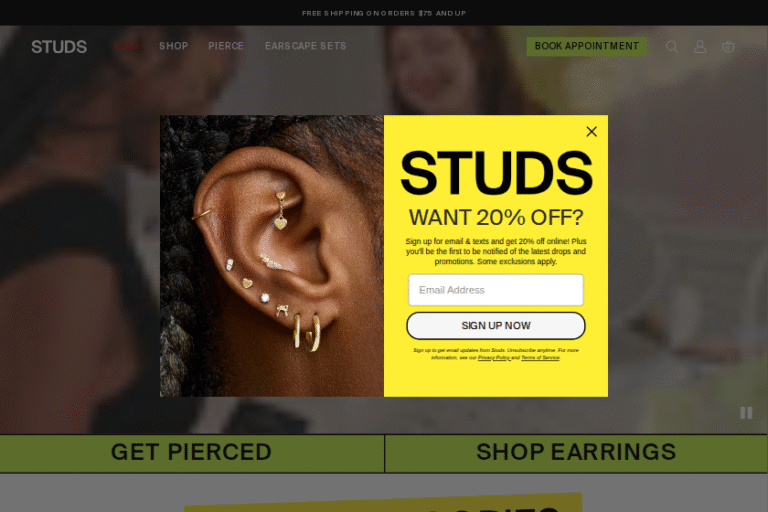Open the SHOP menu item
The width and height of the screenshot is (768, 512).
pyautogui.click(x=173, y=46)
